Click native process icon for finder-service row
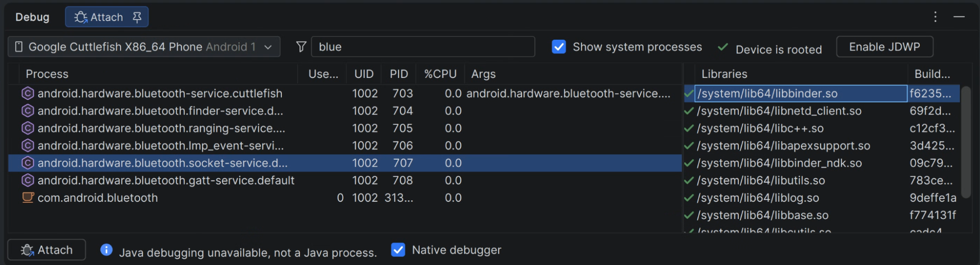The width and height of the screenshot is (980, 265). coord(28,111)
